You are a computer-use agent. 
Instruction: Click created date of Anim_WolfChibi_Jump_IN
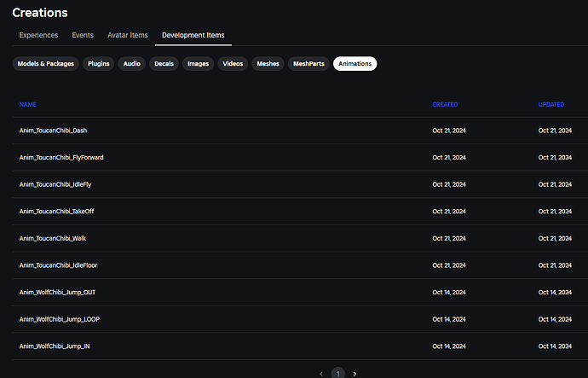449,346
